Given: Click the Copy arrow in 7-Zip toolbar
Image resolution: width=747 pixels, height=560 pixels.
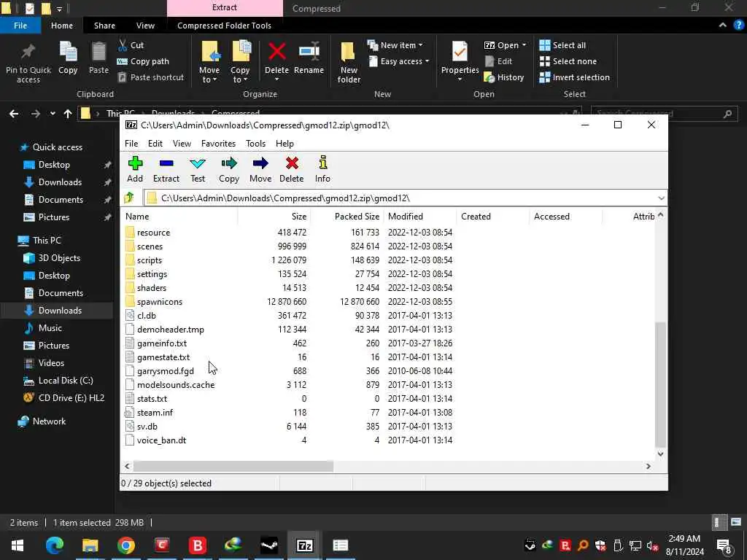Looking at the screenshot, I should point(228,169).
